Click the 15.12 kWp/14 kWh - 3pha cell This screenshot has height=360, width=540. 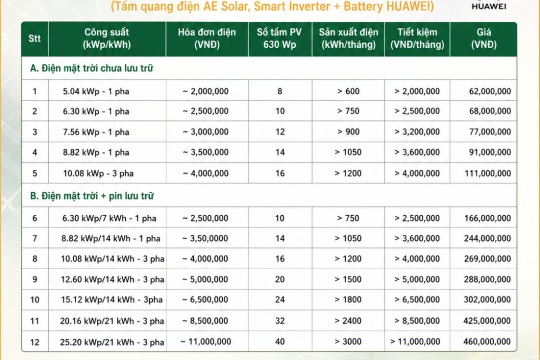pos(112,300)
